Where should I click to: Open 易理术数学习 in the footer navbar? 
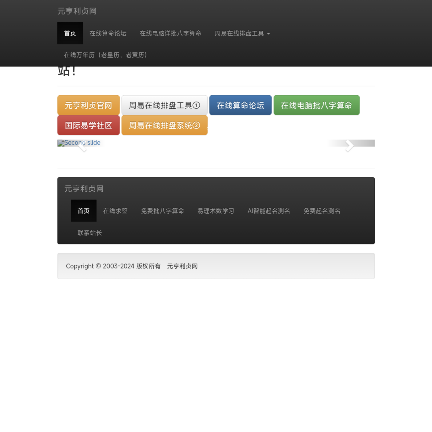[216, 211]
